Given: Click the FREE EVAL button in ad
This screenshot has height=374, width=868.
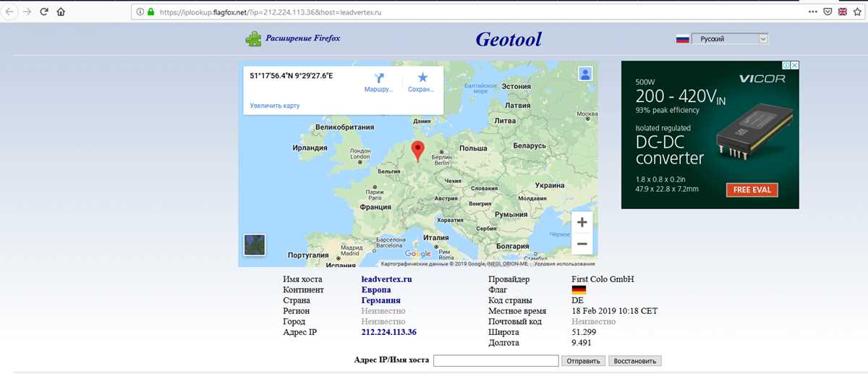Looking at the screenshot, I should click(752, 190).
